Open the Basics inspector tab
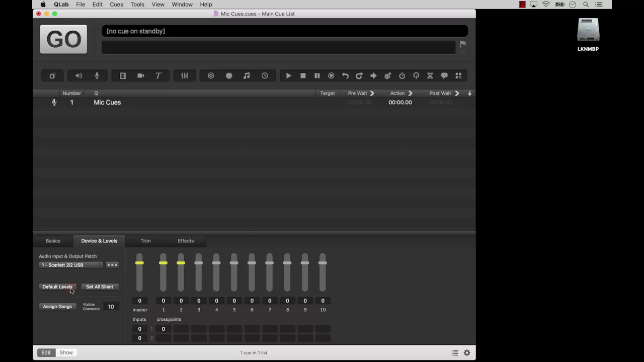The width and height of the screenshot is (644, 362). 53,241
